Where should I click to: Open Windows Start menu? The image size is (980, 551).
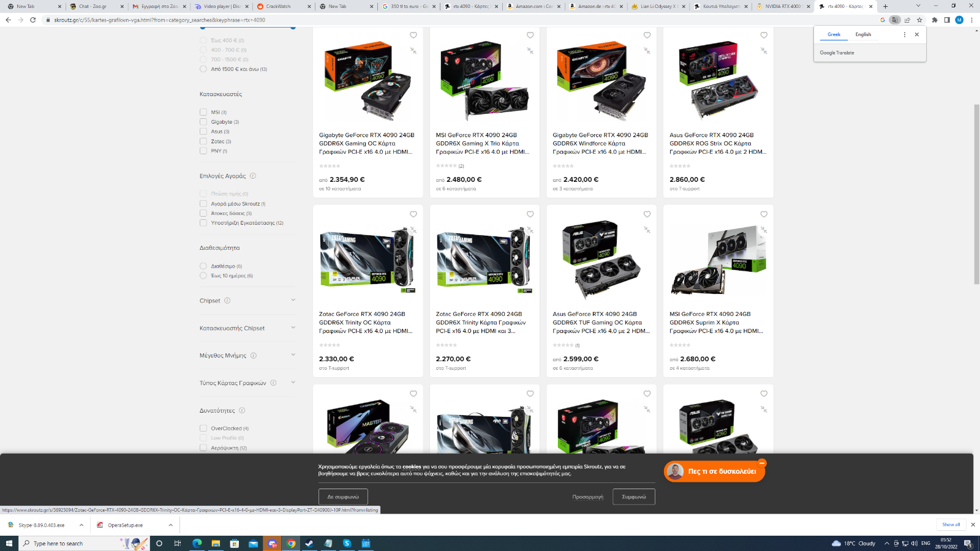point(9,543)
